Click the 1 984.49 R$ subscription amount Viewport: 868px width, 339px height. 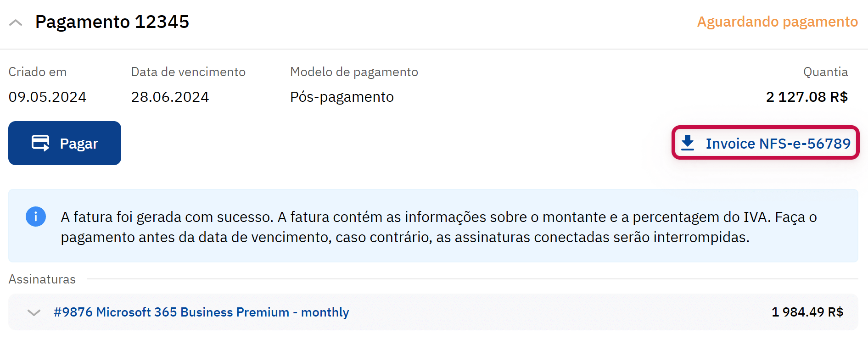pos(807,312)
